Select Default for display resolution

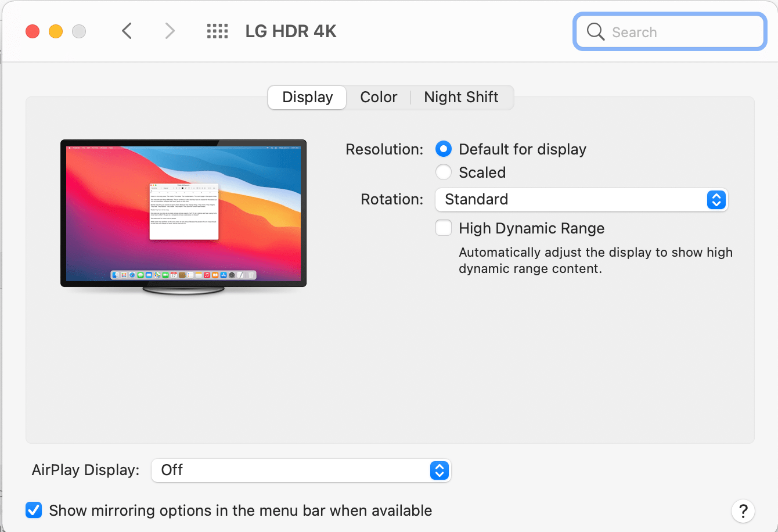444,149
